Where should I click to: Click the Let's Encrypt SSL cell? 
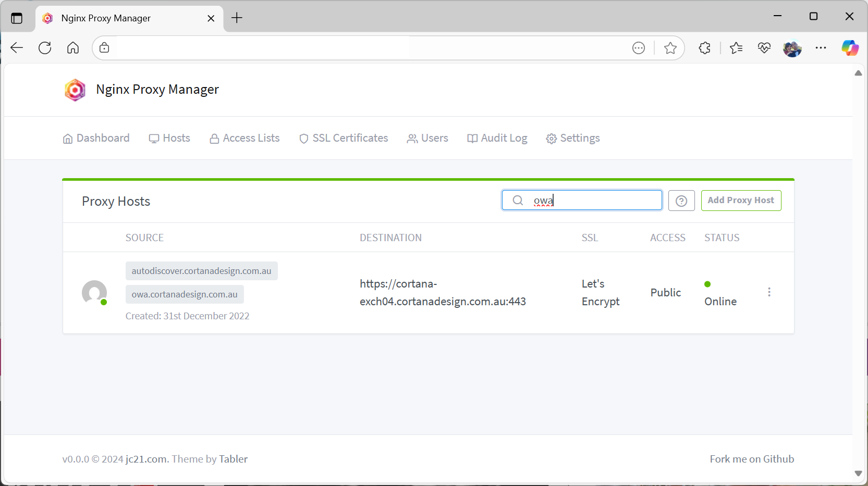tap(601, 293)
